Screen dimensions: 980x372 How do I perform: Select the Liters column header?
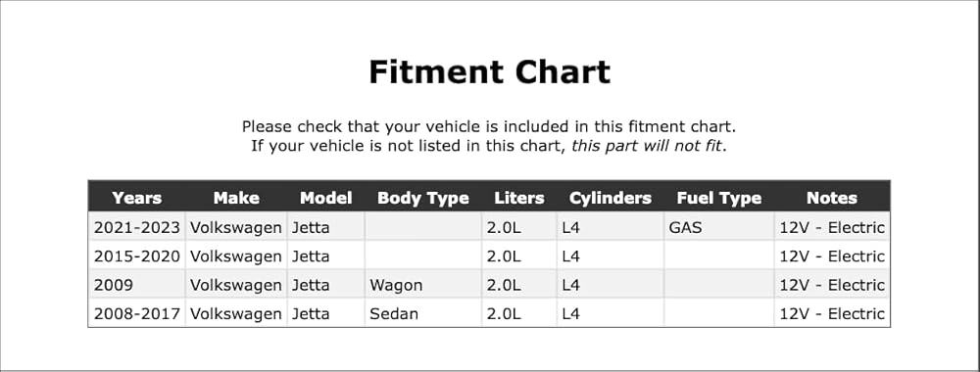coord(519,198)
